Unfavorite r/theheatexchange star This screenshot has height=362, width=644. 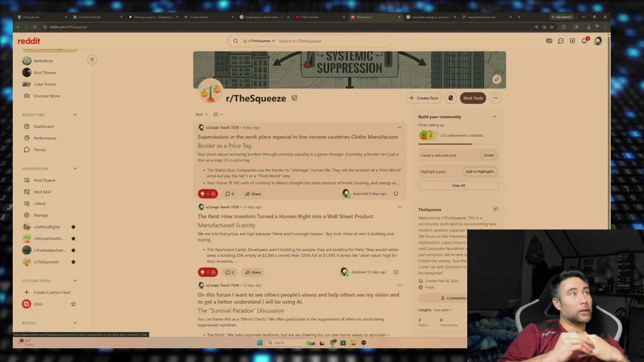click(73, 250)
